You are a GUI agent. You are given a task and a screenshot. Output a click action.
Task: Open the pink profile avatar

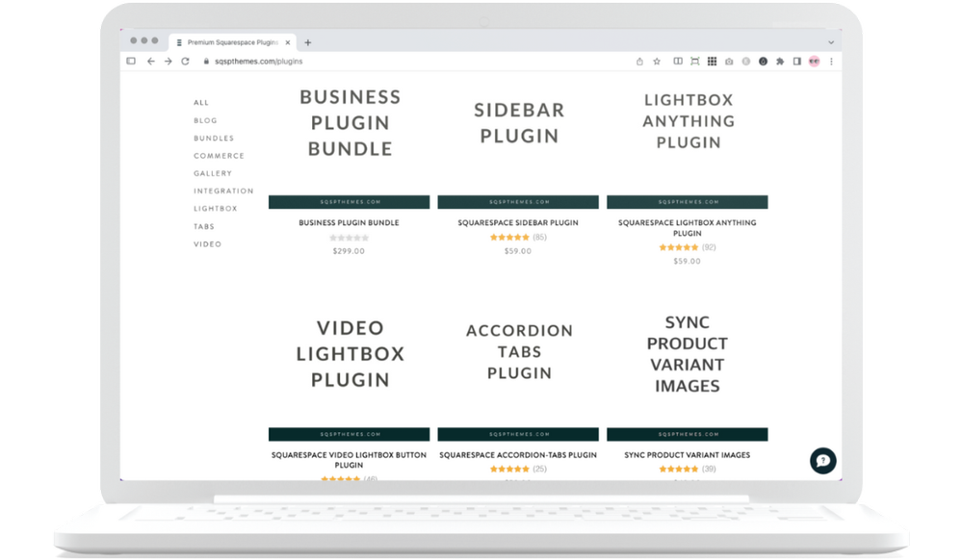[815, 62]
